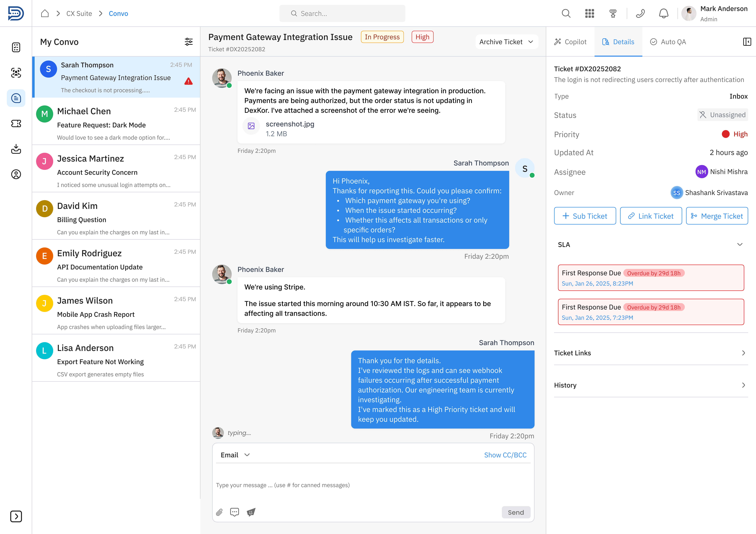Change the High priority value in details
The image size is (756, 534).
coord(735,134)
